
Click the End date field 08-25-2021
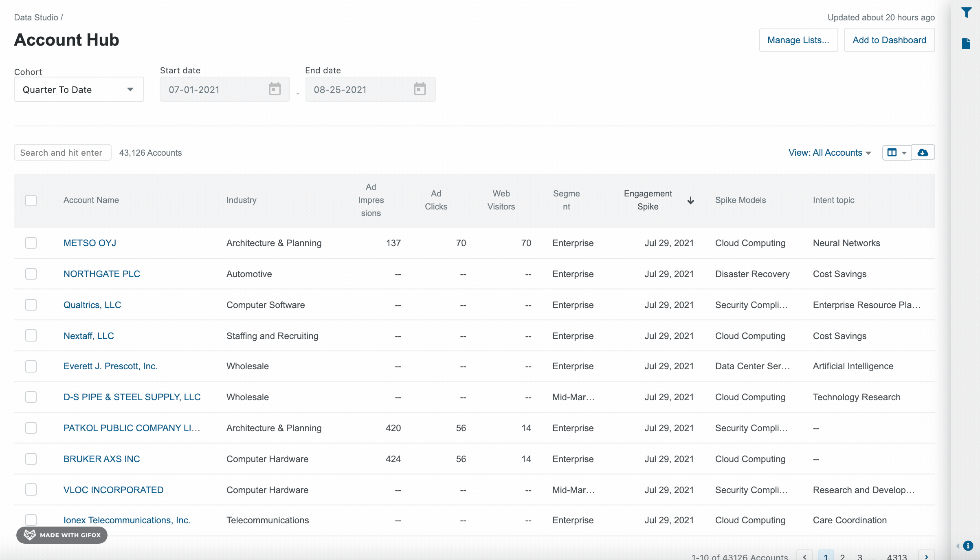pos(370,89)
